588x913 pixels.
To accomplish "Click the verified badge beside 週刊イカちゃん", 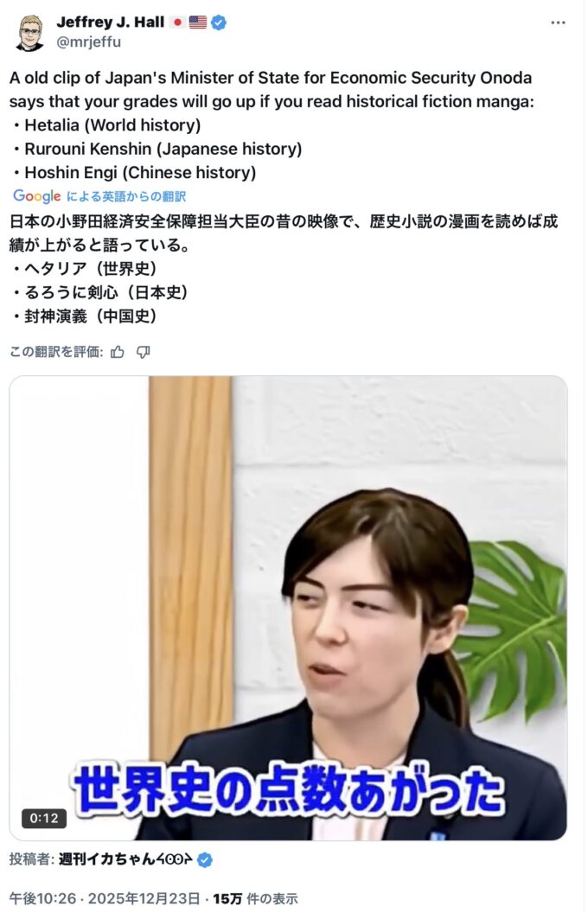I will tap(205, 859).
